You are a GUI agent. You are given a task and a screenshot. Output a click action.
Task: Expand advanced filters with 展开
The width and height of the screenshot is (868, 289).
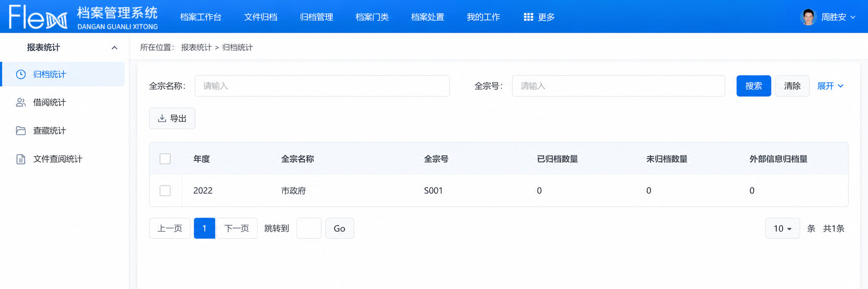point(830,86)
